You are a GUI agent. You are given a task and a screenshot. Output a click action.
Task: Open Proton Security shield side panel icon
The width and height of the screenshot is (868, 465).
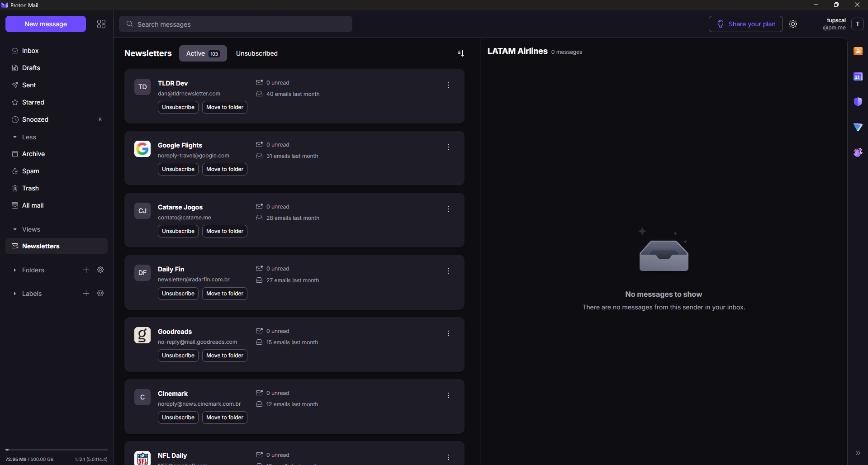point(858,102)
